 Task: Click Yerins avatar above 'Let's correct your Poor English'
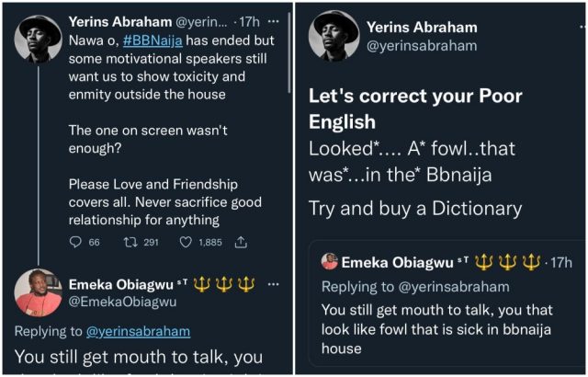point(334,35)
